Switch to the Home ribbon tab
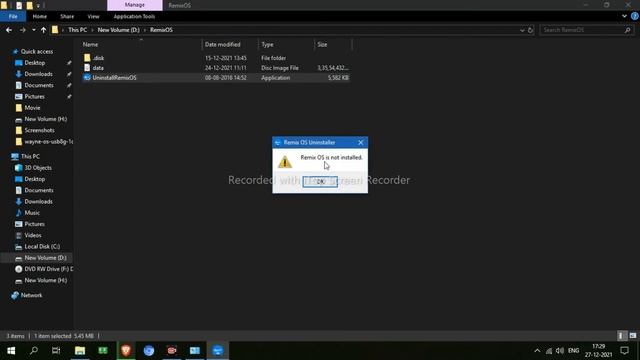The width and height of the screenshot is (640, 360). pyautogui.click(x=40, y=16)
